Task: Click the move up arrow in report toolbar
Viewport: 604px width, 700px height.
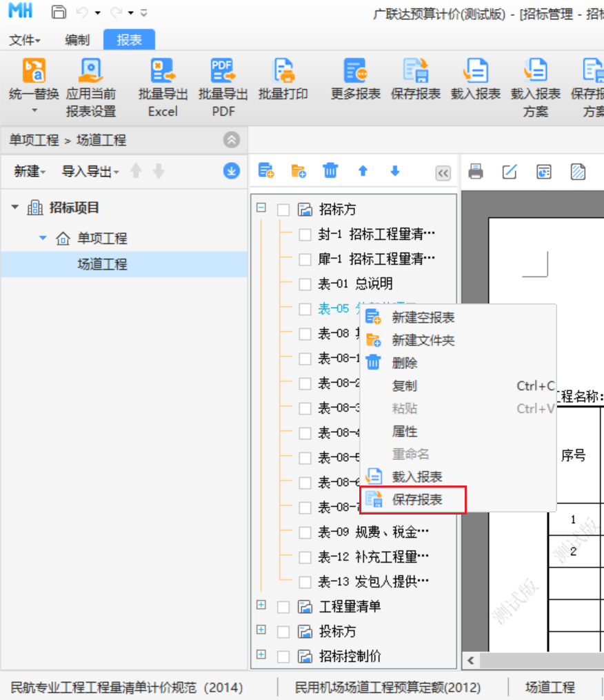Action: coord(363,171)
